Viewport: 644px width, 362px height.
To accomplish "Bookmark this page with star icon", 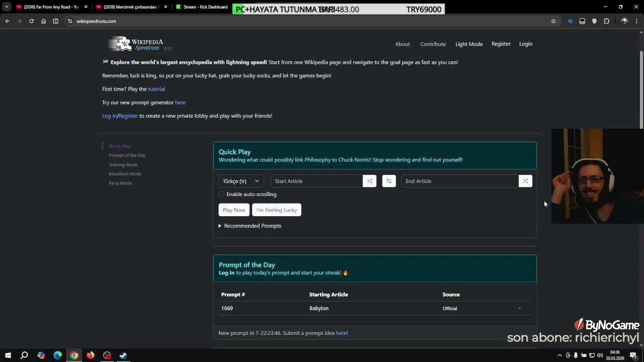I will [553, 21].
